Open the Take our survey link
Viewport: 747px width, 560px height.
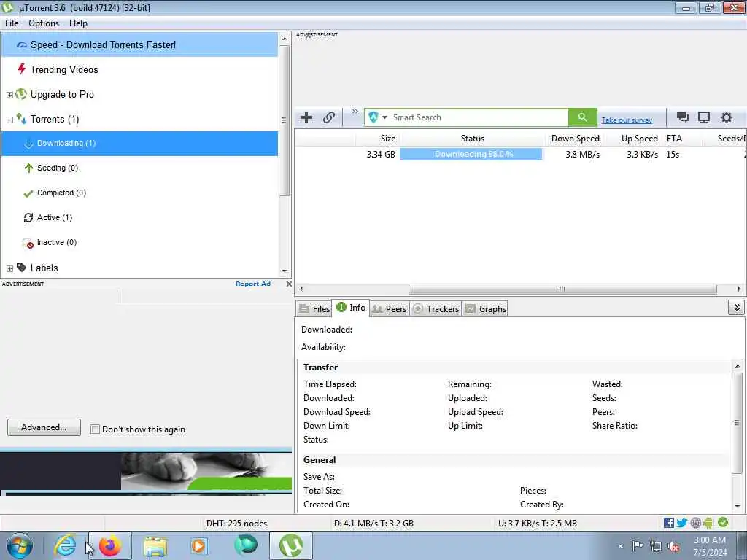coord(627,120)
